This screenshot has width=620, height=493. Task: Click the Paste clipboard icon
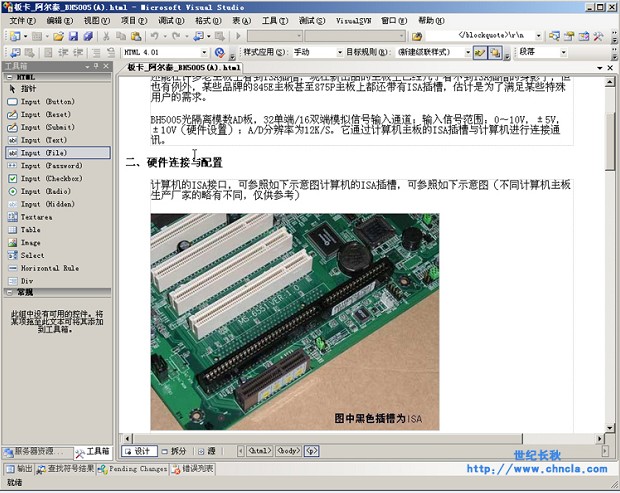136,36
